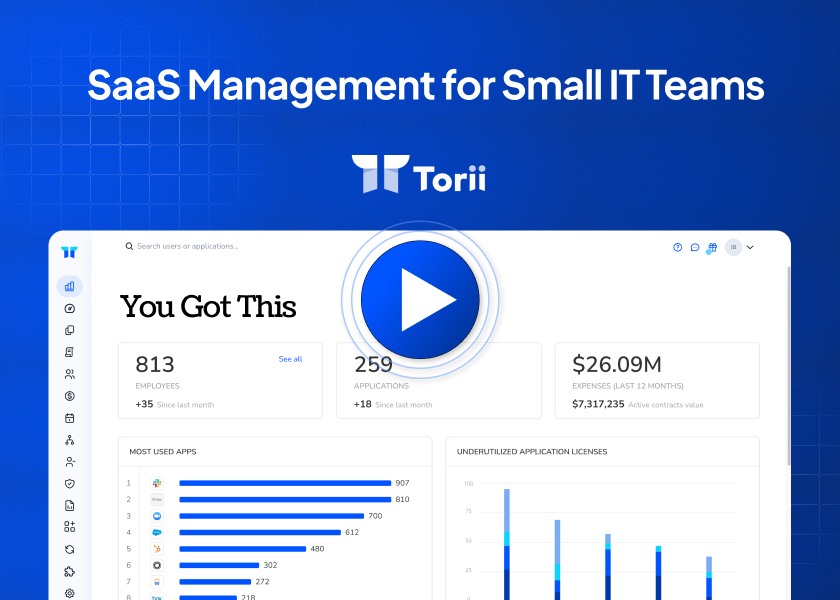This screenshot has height=600, width=840.
Task: Click the tallest bar in the underutilized licenses chart
Action: click(x=507, y=544)
